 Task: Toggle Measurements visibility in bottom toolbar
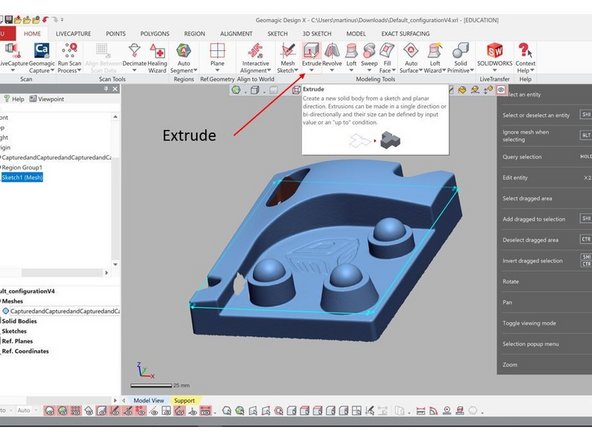pyautogui.click(x=205, y=411)
